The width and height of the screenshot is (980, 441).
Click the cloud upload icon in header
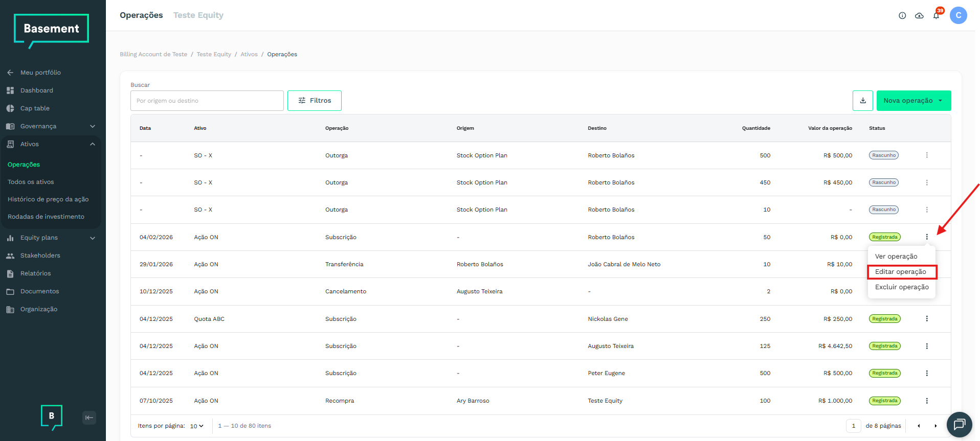(919, 15)
